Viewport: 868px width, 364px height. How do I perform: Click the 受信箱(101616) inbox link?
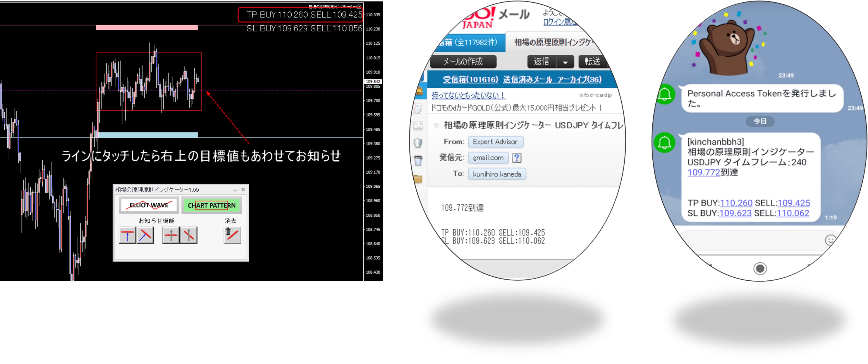[470, 80]
